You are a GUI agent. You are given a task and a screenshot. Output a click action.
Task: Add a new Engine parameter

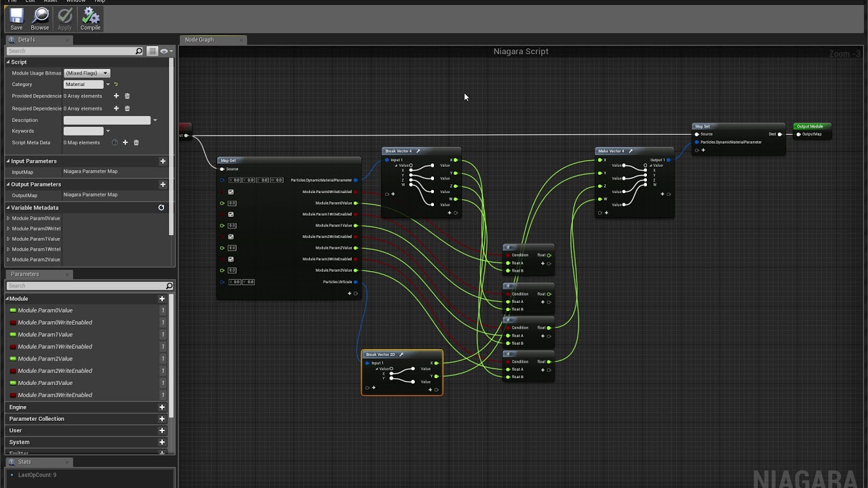click(161, 407)
